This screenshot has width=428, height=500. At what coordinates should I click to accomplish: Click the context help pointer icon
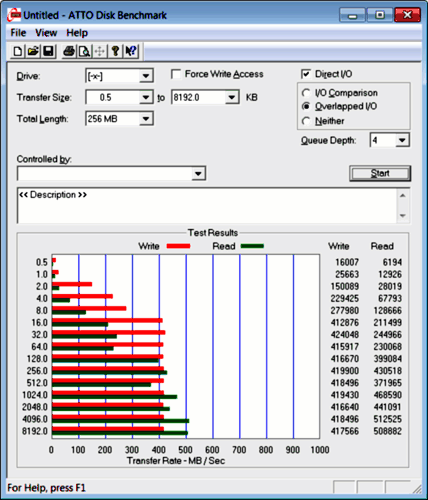tap(131, 51)
